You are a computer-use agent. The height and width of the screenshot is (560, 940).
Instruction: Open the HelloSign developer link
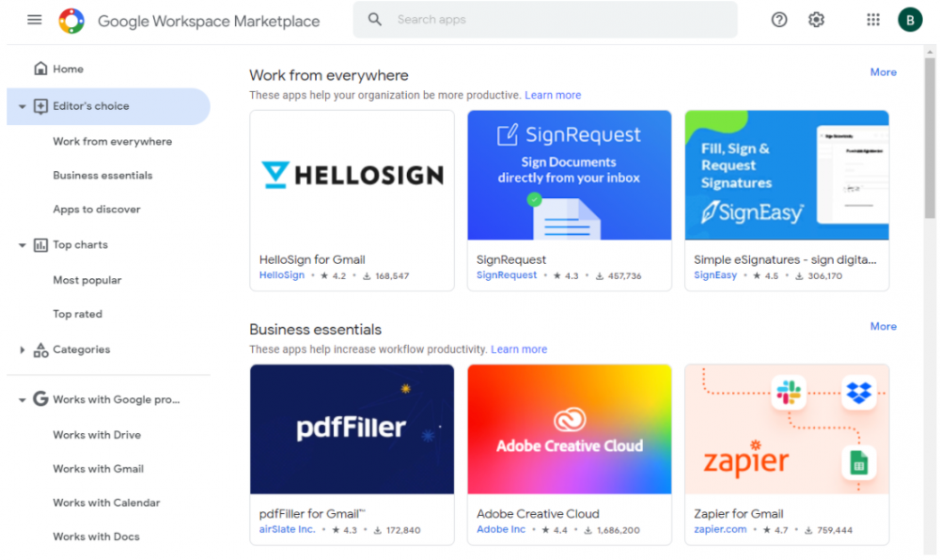282,275
